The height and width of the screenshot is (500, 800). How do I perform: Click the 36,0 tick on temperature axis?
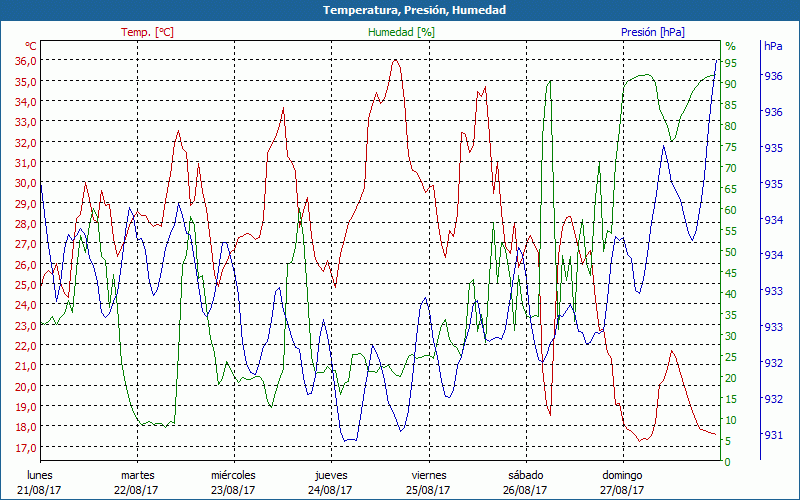tap(25, 60)
